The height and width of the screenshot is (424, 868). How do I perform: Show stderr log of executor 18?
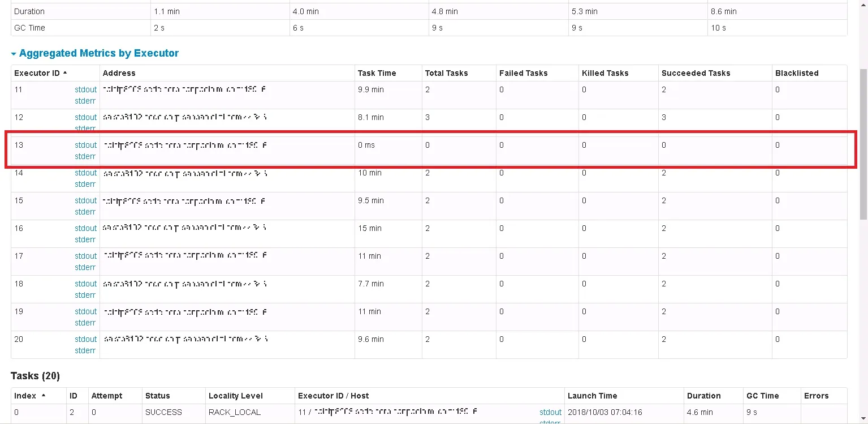(85, 295)
